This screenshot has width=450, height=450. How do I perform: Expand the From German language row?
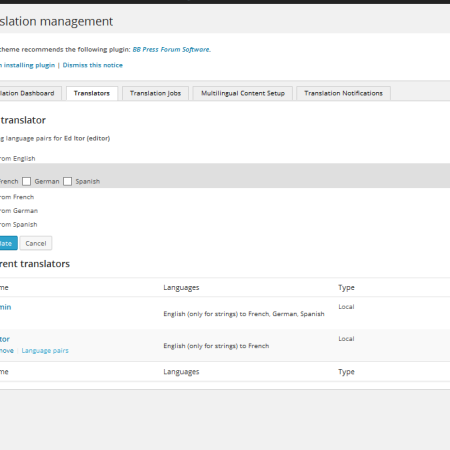(x=19, y=211)
